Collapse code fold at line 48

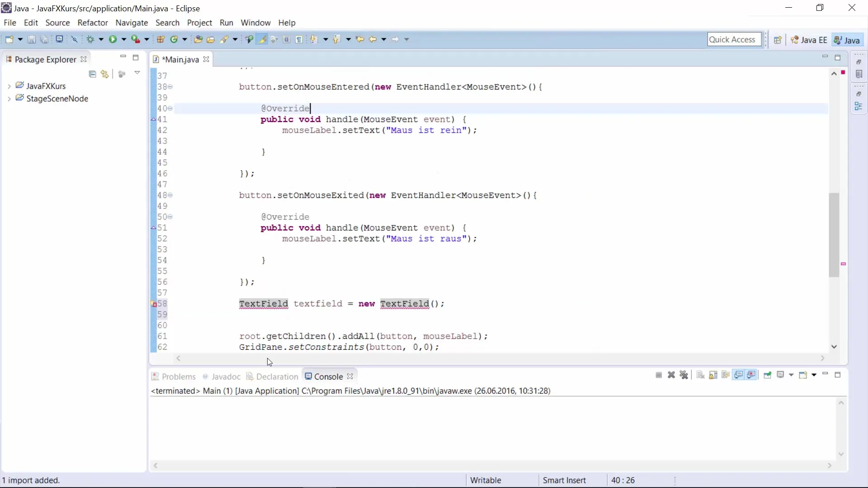tap(170, 195)
